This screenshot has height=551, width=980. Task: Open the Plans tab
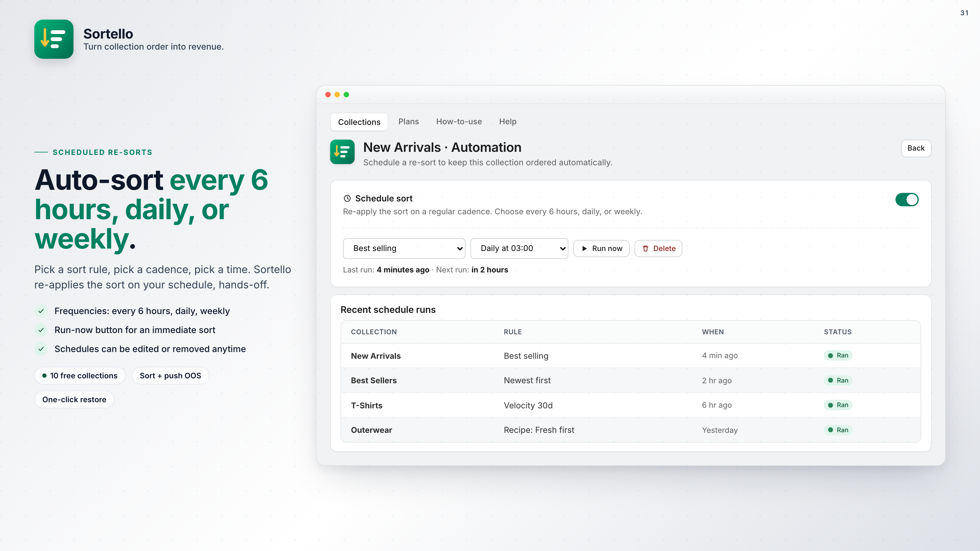(x=409, y=122)
